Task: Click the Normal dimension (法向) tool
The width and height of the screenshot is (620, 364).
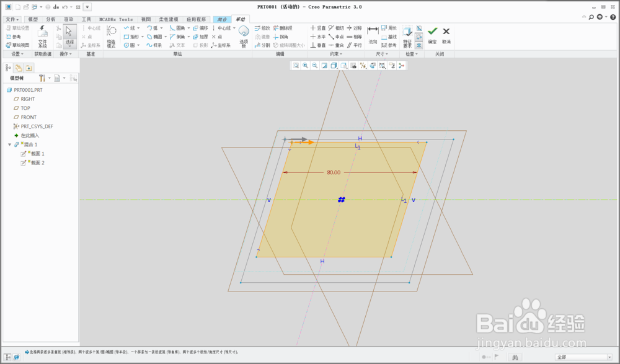Action: pyautogui.click(x=373, y=35)
